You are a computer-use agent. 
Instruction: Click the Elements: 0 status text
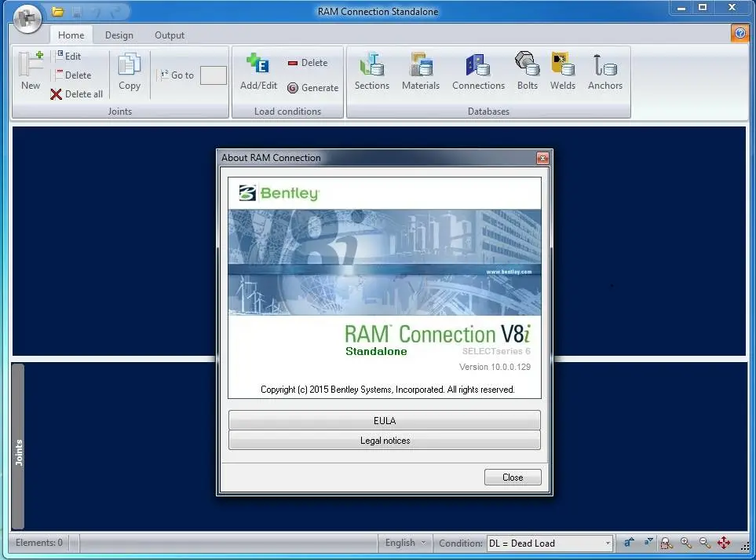[x=39, y=543]
